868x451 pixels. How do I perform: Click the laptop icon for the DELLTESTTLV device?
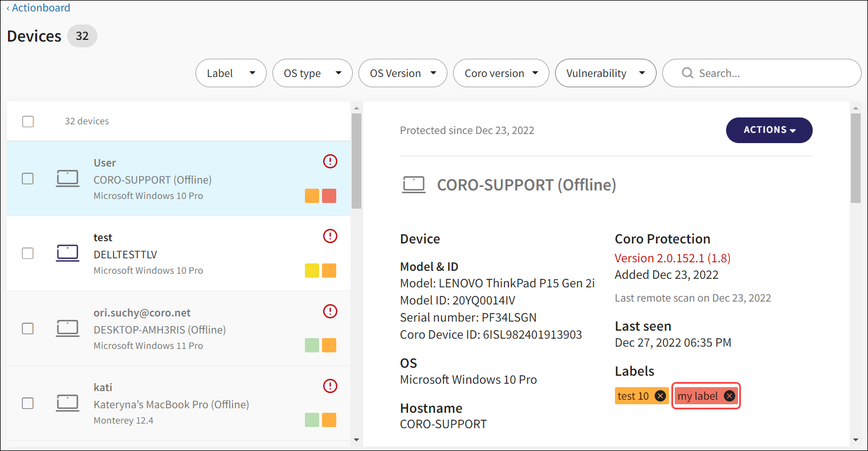[x=67, y=253]
